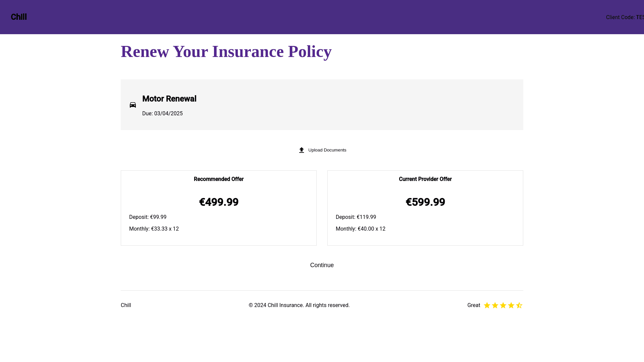Click the third gold rating star
Image resolution: width=644 pixels, height=362 pixels.
(503, 305)
